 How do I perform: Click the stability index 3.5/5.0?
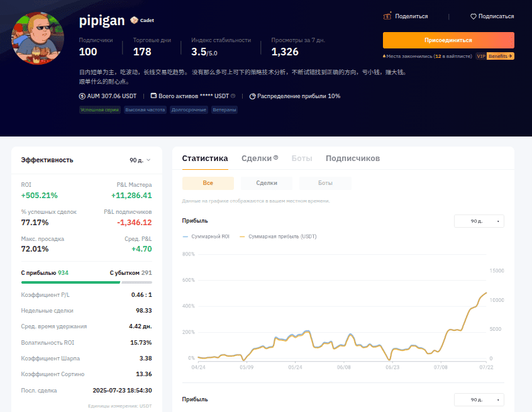tap(204, 52)
